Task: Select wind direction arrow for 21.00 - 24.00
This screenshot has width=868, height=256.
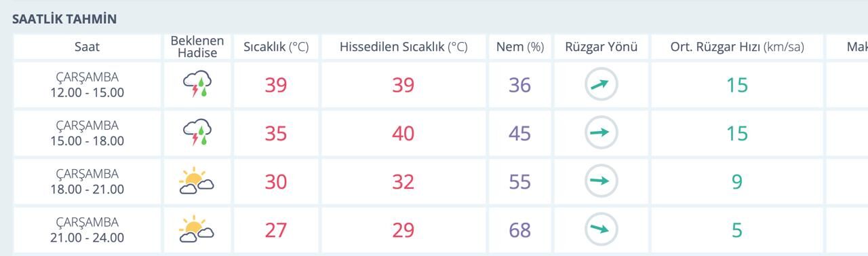Action: 601,230
